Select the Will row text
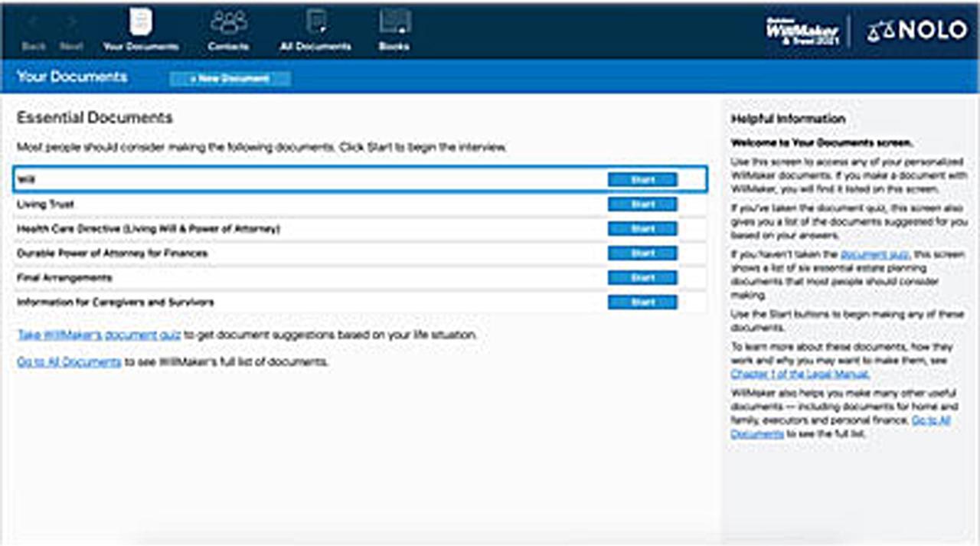980x546 pixels. point(26,180)
